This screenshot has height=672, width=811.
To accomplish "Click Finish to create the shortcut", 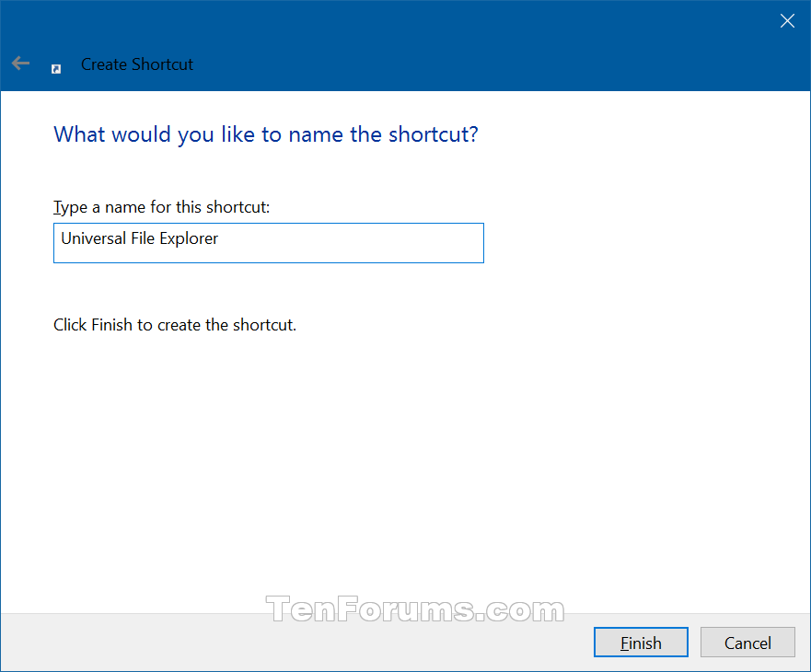I will coord(641,642).
